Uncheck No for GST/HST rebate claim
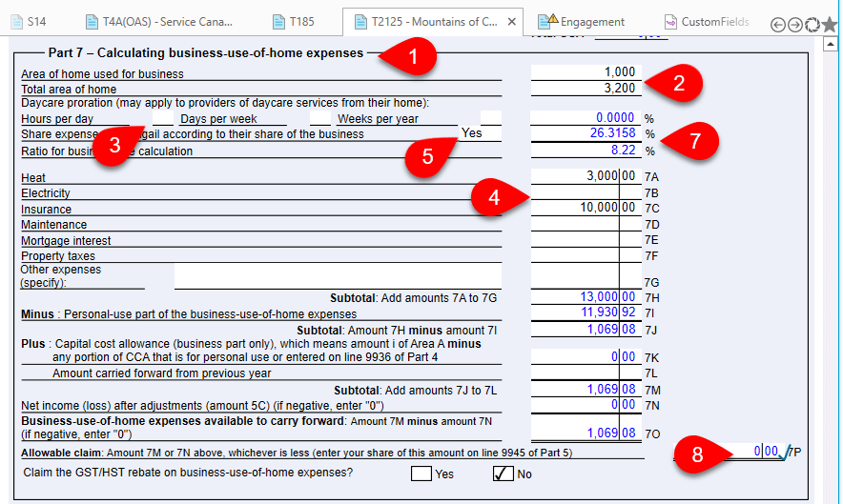 pyautogui.click(x=504, y=474)
